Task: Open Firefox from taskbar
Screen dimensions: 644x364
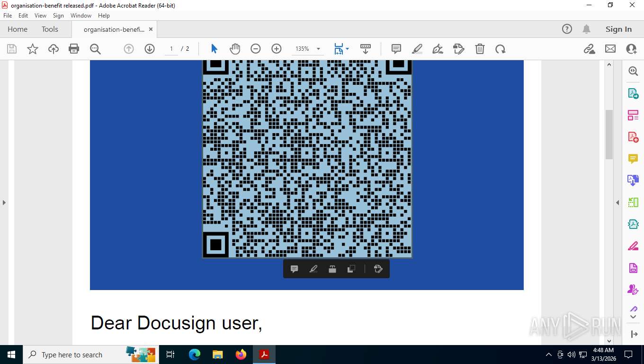Action: pyautogui.click(x=241, y=355)
